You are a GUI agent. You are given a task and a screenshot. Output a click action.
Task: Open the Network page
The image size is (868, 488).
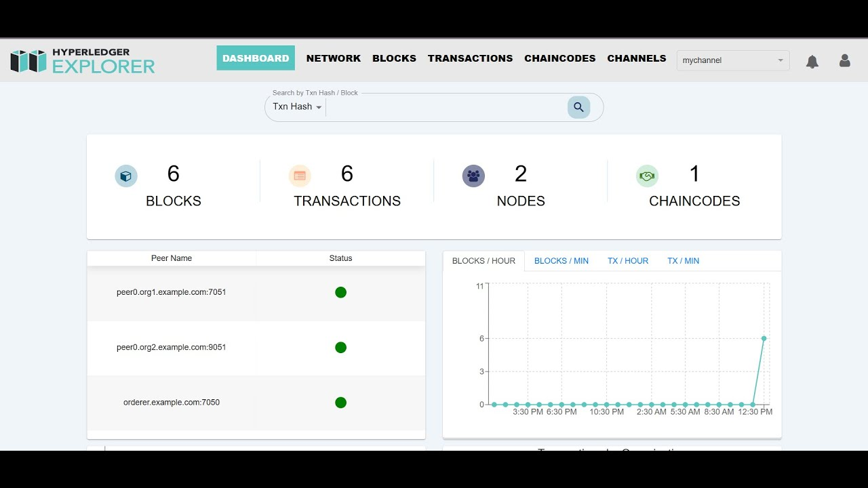click(334, 58)
